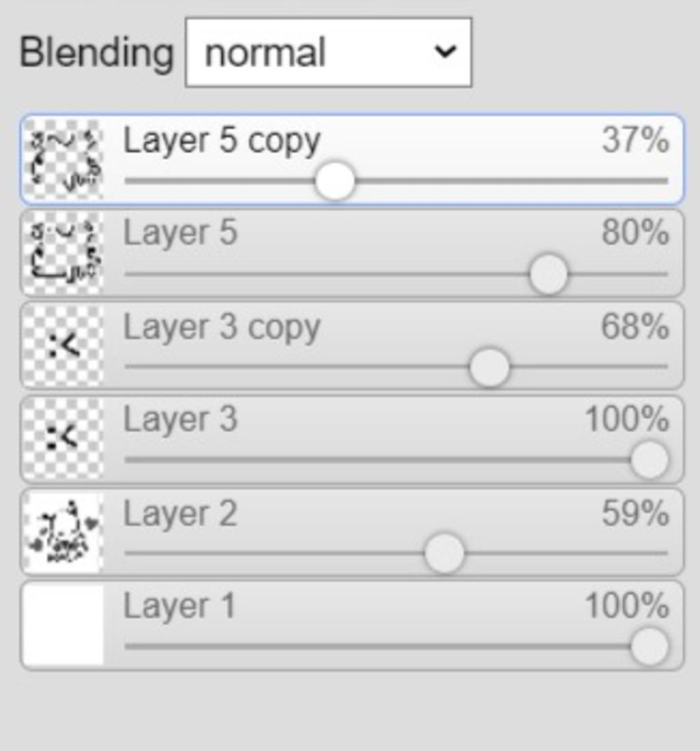This screenshot has height=751, width=700.
Task: Select the Layer 3 copy thumbnail
Action: coord(64,346)
